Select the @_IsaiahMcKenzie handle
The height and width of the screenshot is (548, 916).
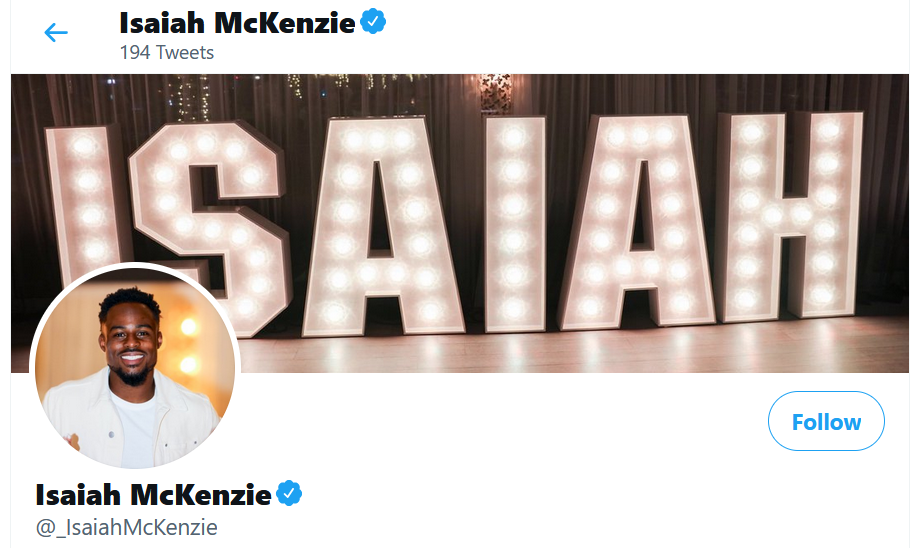(127, 527)
